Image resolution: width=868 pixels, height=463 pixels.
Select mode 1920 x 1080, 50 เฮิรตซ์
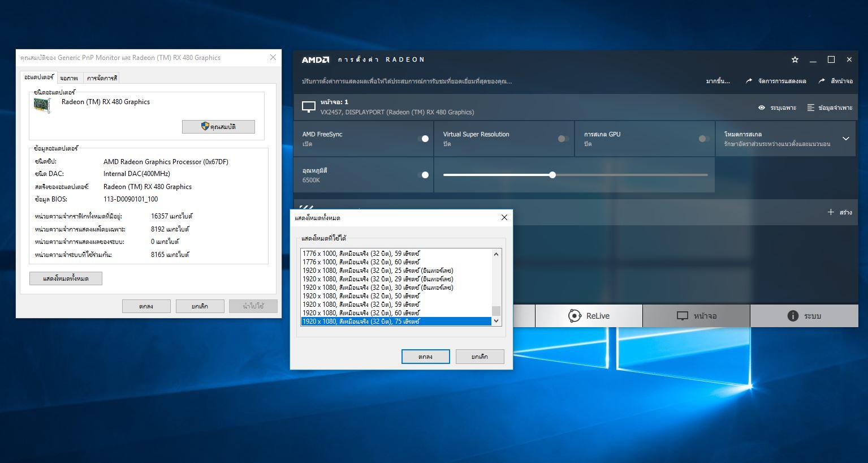(396, 296)
